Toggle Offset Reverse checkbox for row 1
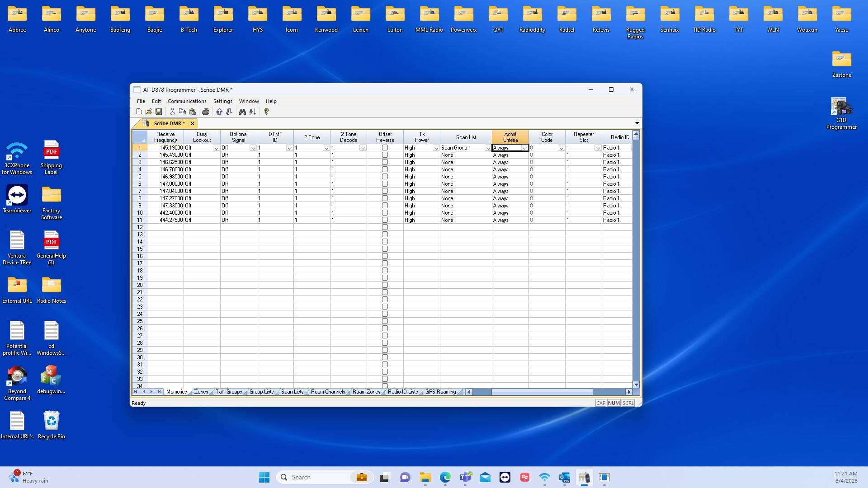This screenshot has width=868, height=488. [385, 148]
